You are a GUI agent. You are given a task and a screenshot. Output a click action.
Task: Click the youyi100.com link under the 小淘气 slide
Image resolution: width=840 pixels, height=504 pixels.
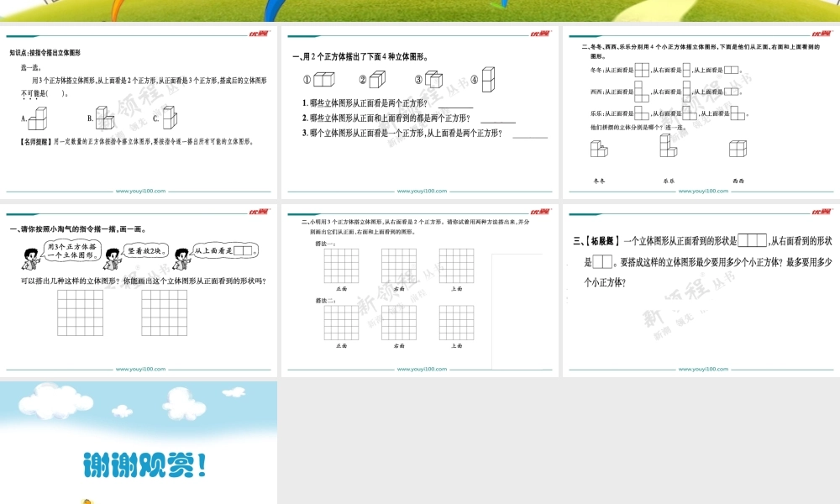140,368
